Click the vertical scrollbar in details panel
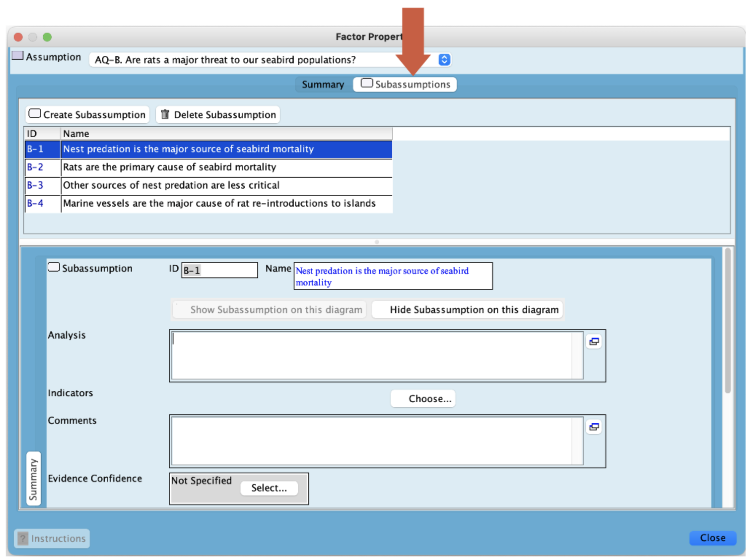750x560 pixels. click(727, 320)
